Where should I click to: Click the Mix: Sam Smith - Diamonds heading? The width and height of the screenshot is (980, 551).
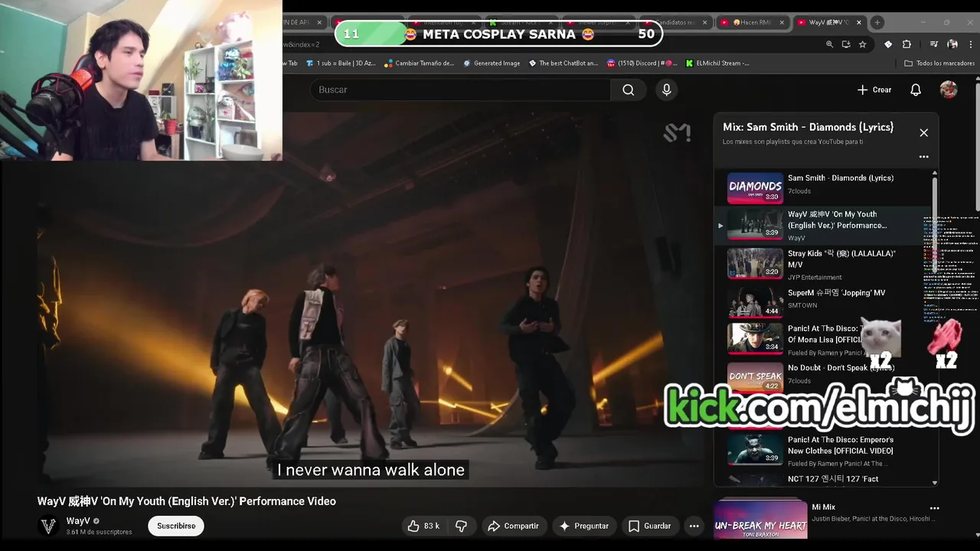coord(808,127)
